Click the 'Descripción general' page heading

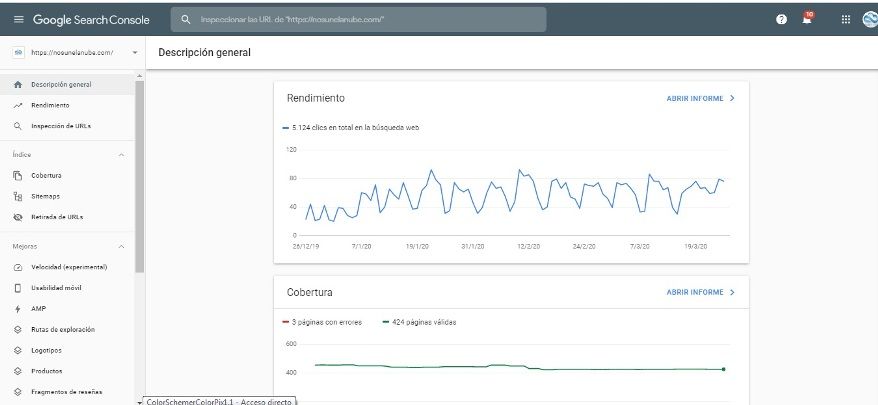coord(204,53)
